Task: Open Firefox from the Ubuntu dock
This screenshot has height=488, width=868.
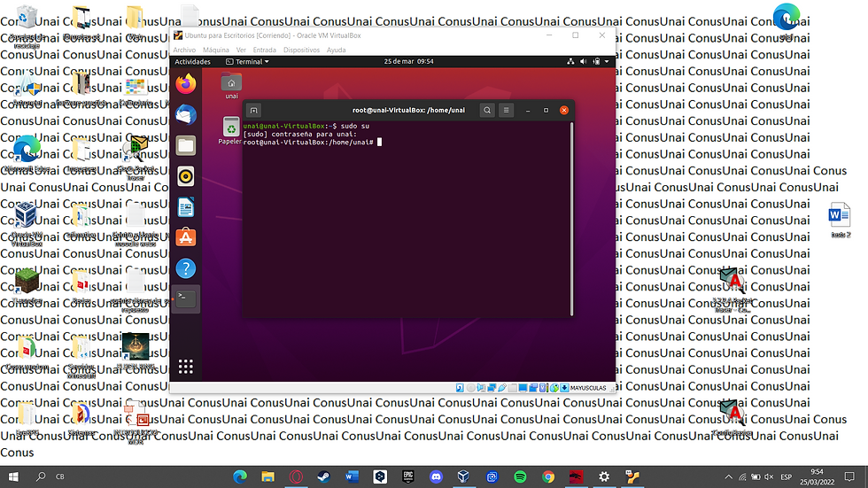Action: tap(186, 83)
